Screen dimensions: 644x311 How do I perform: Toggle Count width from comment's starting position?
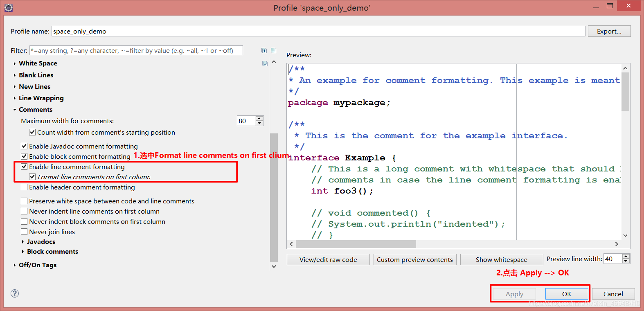tap(32, 132)
